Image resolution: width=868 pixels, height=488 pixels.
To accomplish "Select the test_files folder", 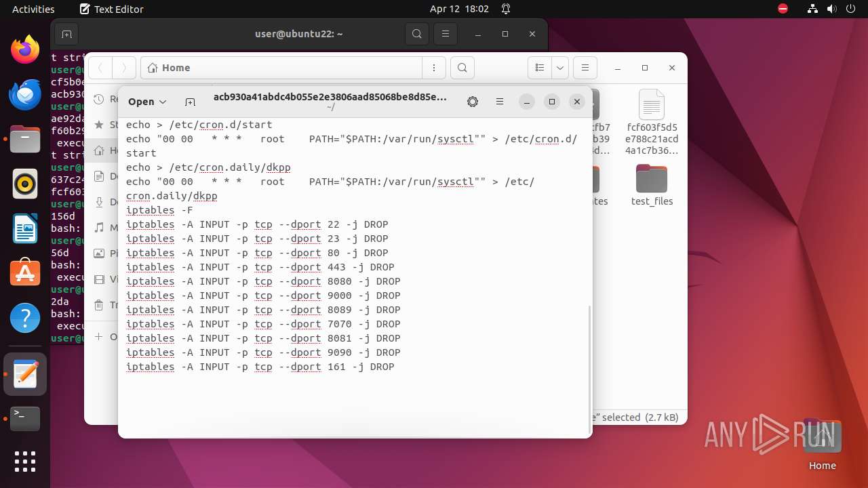I will click(x=652, y=185).
